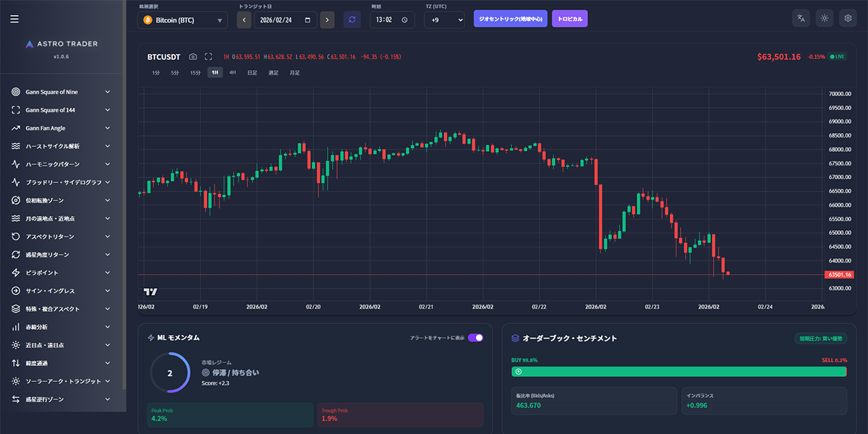The width and height of the screenshot is (868, 434).
Task: Open the chart screenshot camera tool
Action: (192, 56)
